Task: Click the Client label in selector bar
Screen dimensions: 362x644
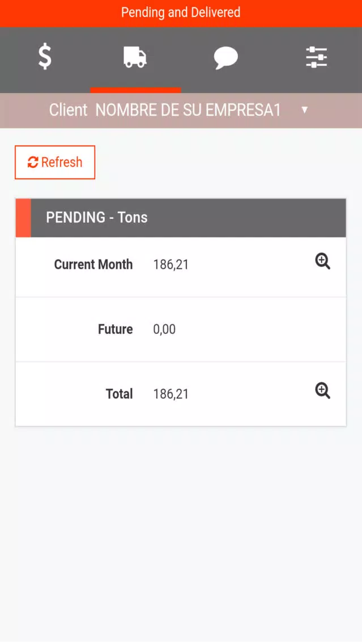Action: (x=68, y=110)
